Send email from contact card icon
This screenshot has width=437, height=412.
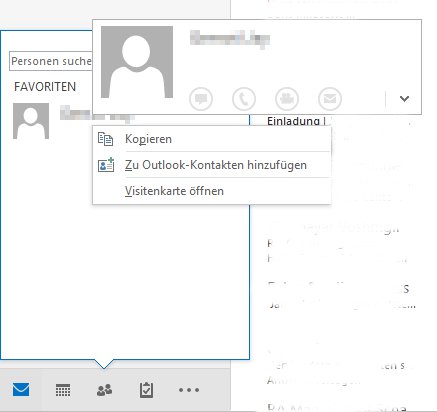click(330, 99)
